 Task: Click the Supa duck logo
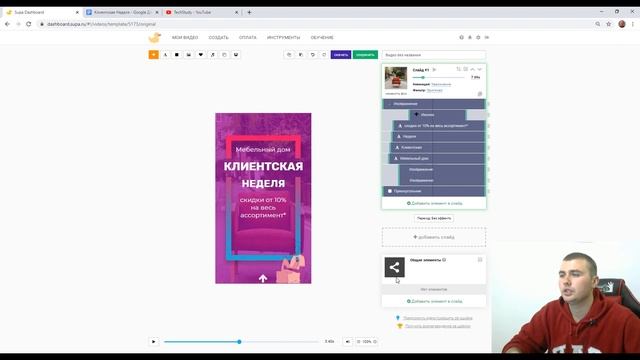click(x=155, y=38)
